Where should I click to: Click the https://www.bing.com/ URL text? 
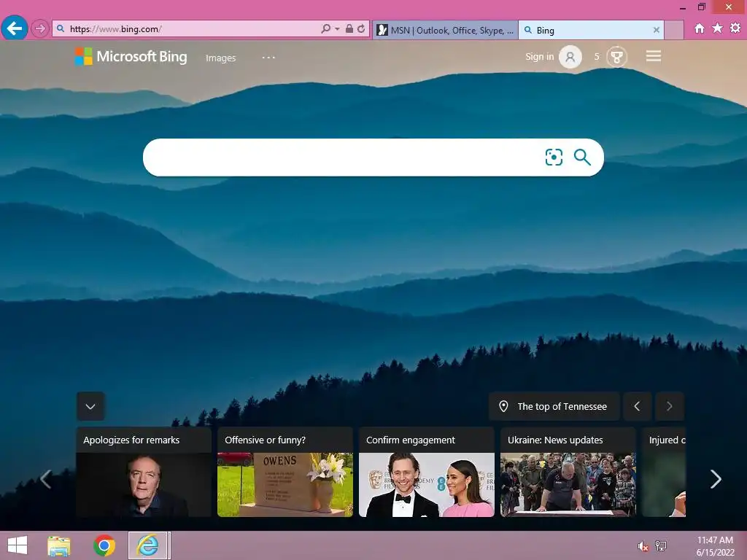115,29
